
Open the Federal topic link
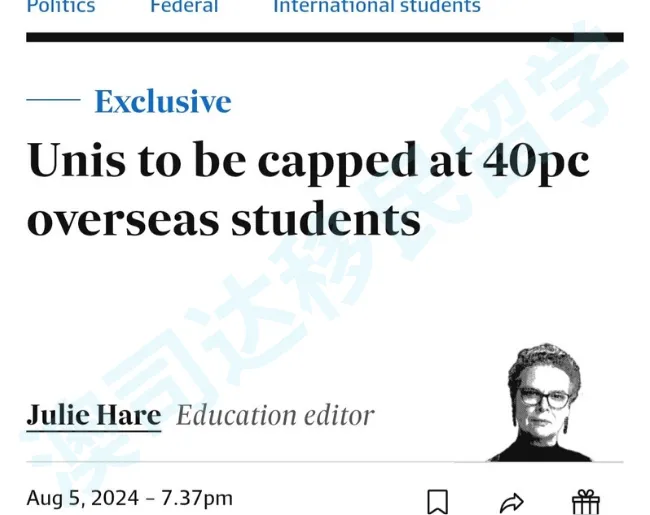[x=183, y=7]
